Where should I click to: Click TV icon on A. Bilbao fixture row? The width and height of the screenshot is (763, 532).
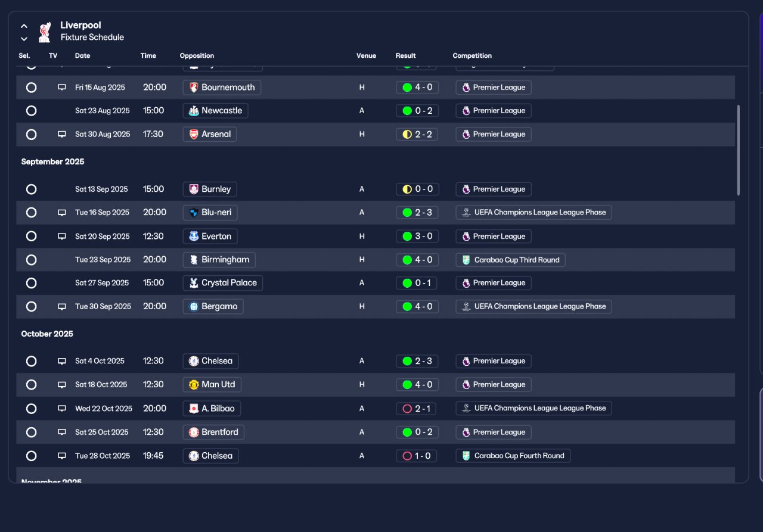[61, 408]
